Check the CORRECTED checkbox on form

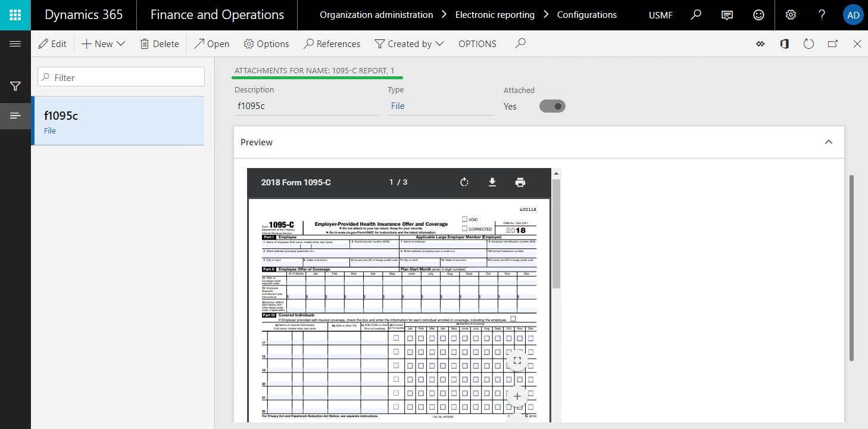point(464,228)
